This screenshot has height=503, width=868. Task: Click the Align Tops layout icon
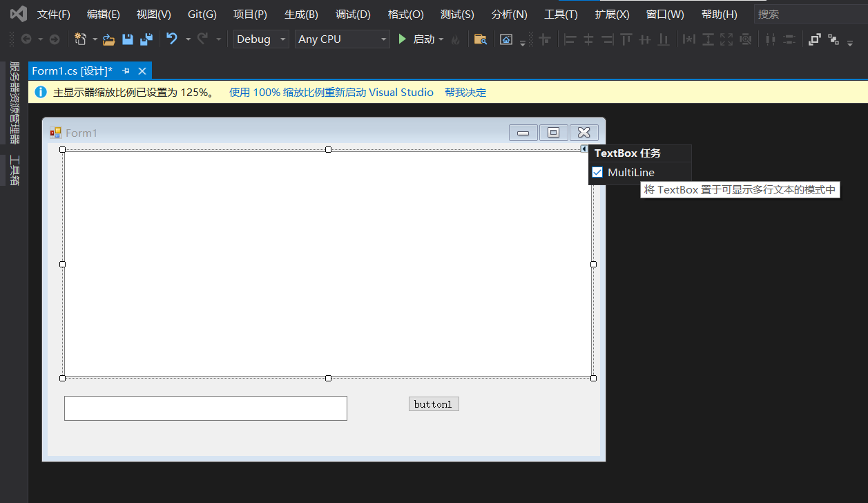(626, 39)
